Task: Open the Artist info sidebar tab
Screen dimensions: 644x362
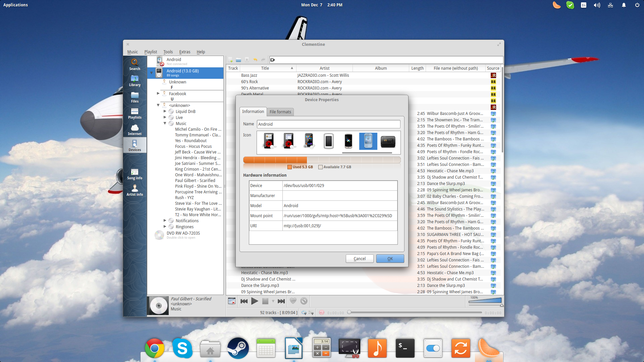Action: (x=135, y=190)
